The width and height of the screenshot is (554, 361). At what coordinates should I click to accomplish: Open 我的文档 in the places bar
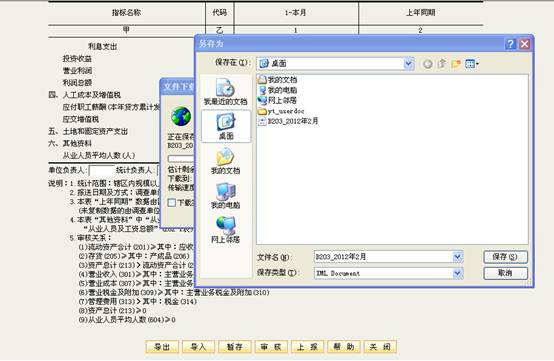pos(225,161)
